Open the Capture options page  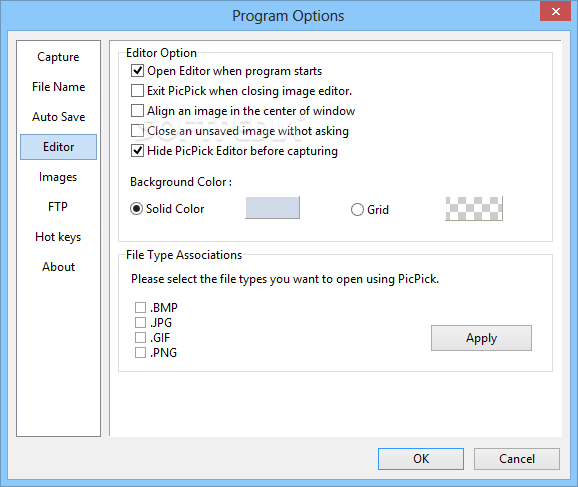click(58, 57)
